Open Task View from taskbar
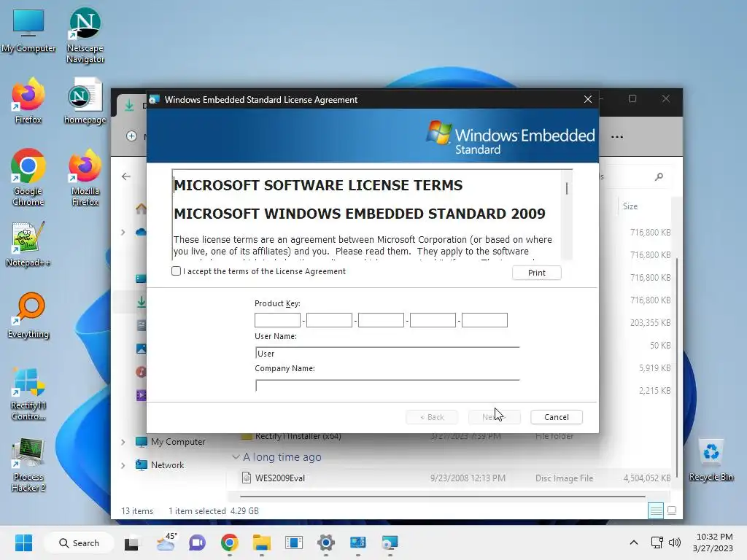Image resolution: width=747 pixels, height=560 pixels. (x=131, y=542)
